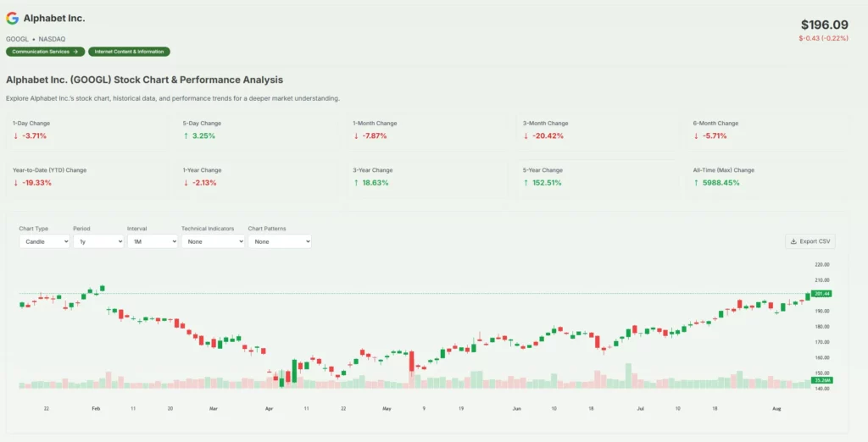Screen dimensions: 868x442
Task: Click the up arrow for 5-Year Change
Action: (526, 182)
